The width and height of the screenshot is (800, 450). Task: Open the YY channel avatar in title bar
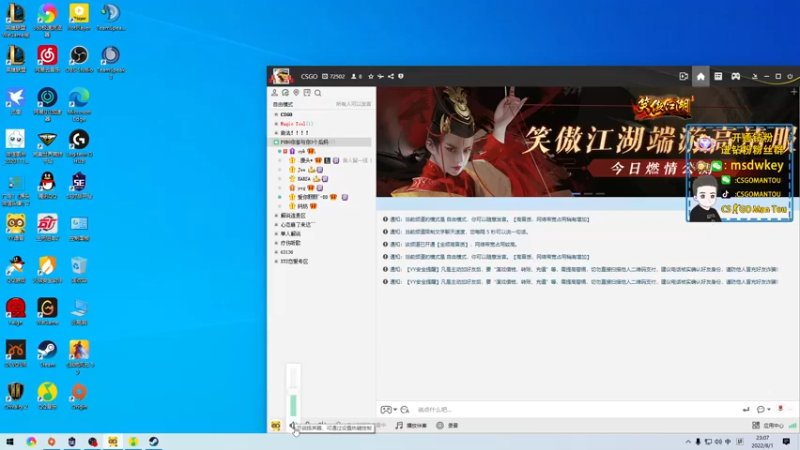tap(281, 76)
